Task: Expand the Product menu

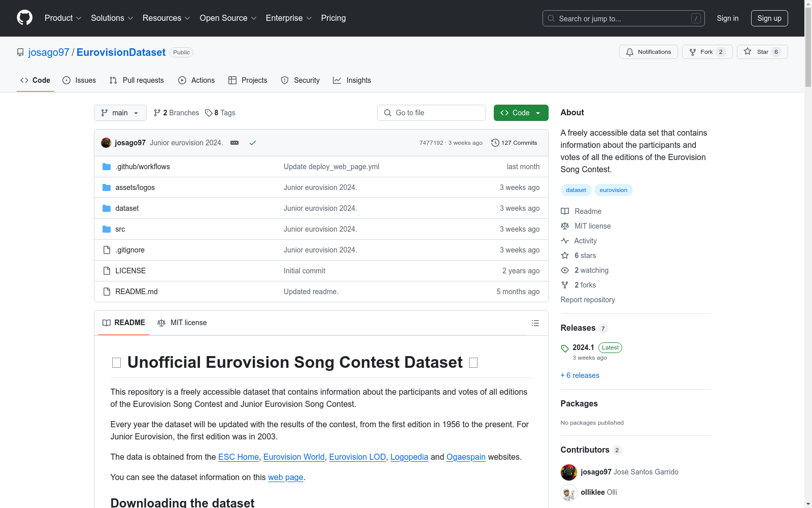Action: 63,18
